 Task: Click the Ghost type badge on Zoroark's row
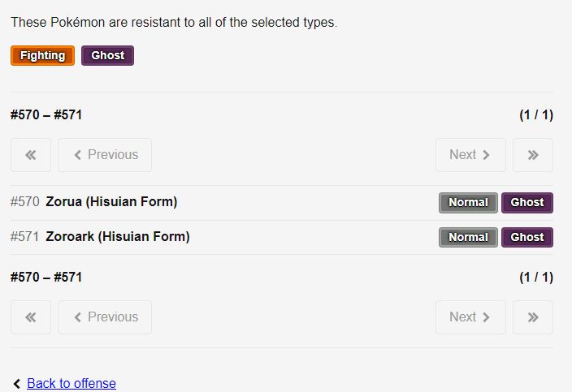click(527, 237)
